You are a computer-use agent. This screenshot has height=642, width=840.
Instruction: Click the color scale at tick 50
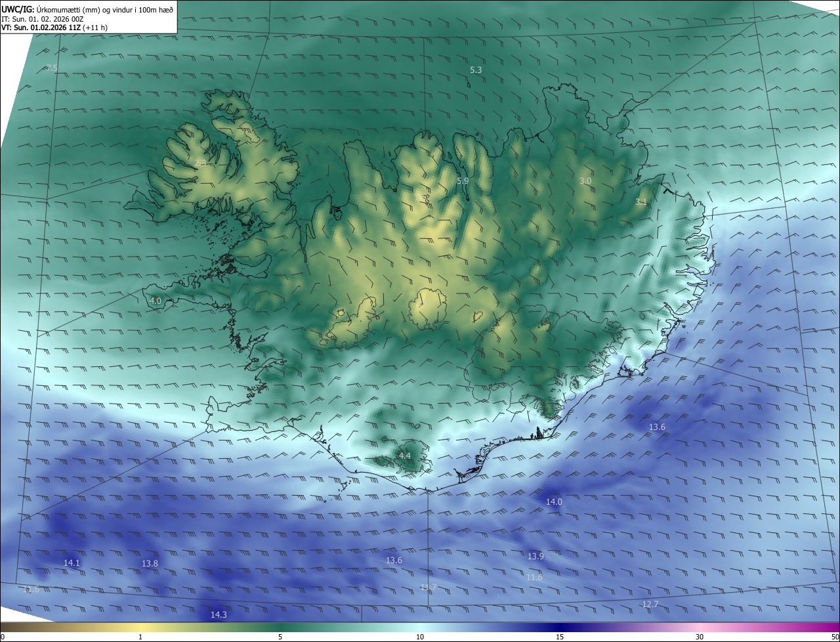[x=835, y=637]
